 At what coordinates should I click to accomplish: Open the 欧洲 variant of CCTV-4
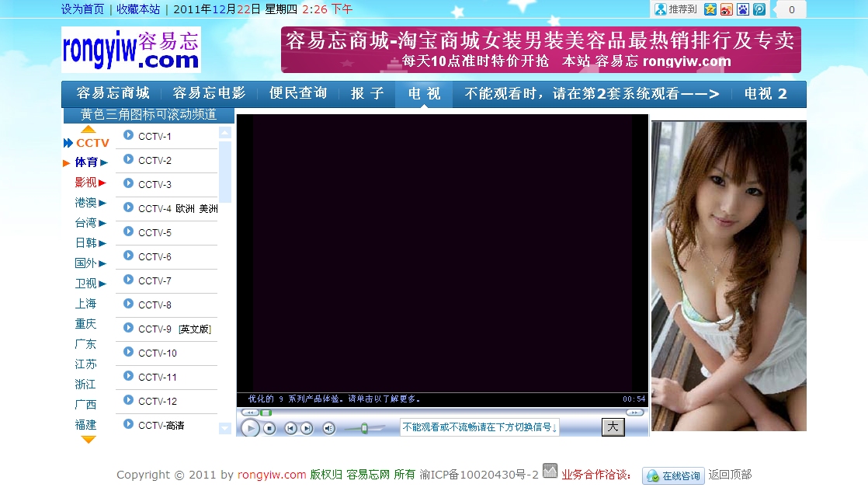pyautogui.click(x=186, y=209)
